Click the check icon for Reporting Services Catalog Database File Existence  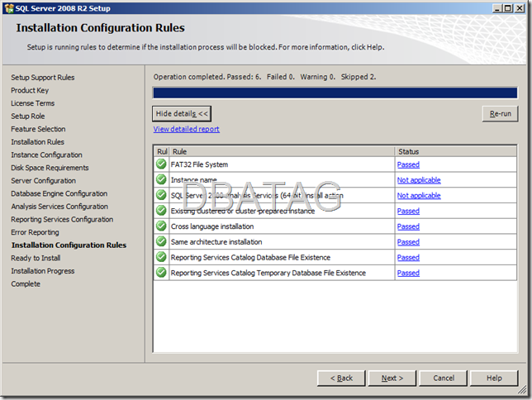click(x=161, y=257)
